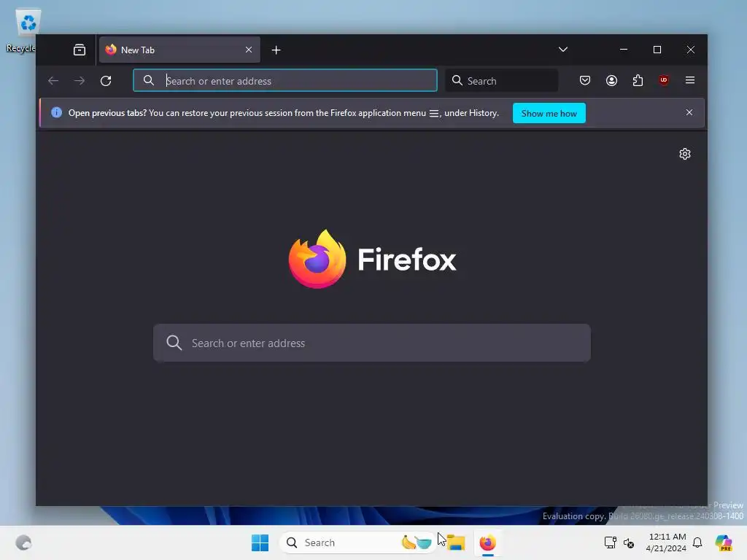
Task: Open the Firefox account icon
Action: [x=611, y=80]
